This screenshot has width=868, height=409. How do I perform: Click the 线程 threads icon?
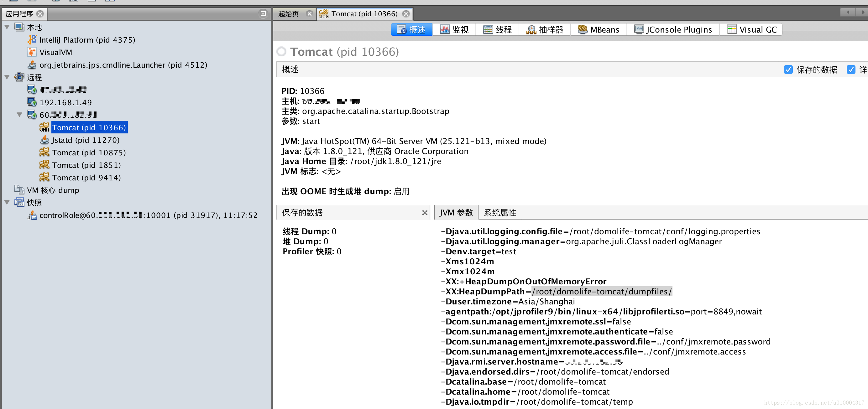(x=488, y=30)
